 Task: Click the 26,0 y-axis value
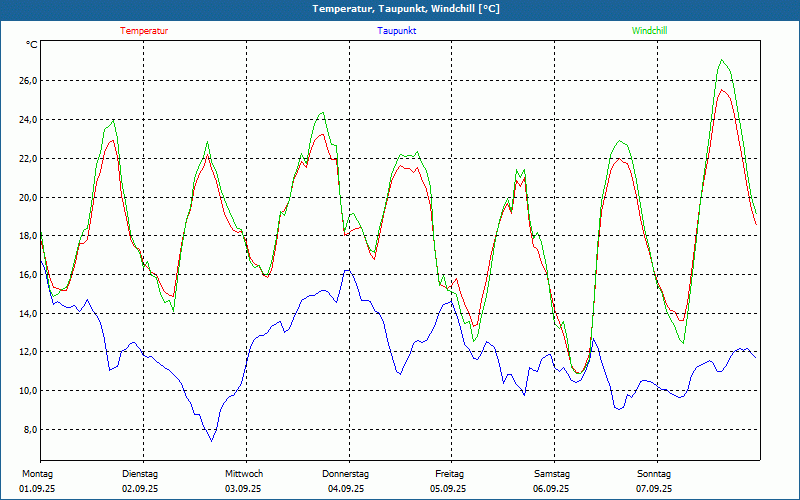[27, 81]
